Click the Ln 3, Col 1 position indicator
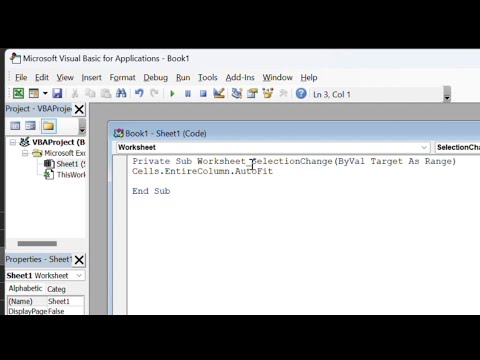480x360 pixels. (x=332, y=94)
